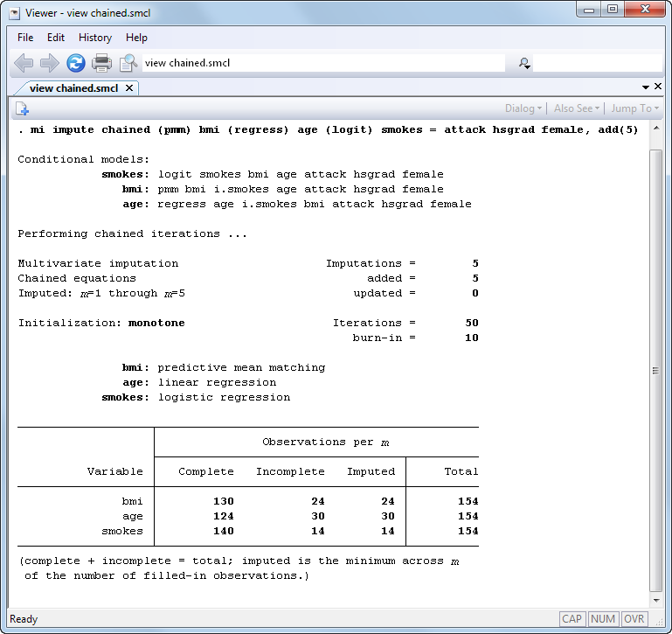Expand the Dialog dropdown

523,108
